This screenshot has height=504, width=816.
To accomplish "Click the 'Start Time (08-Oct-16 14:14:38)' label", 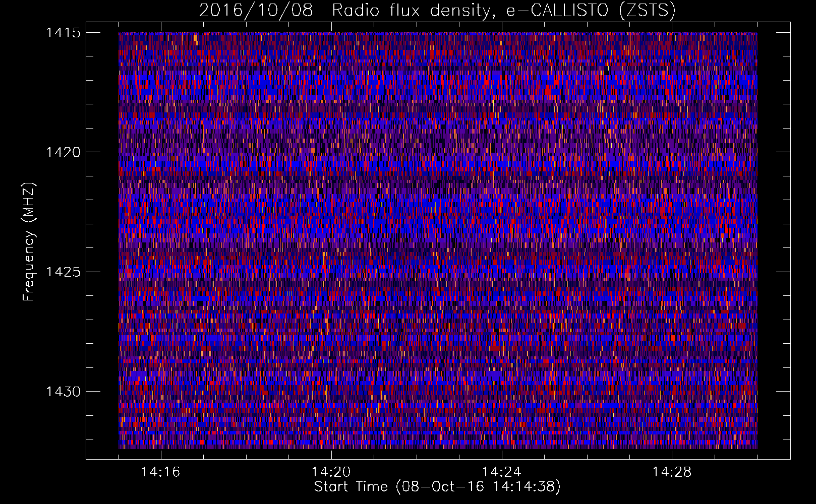I will (437, 487).
